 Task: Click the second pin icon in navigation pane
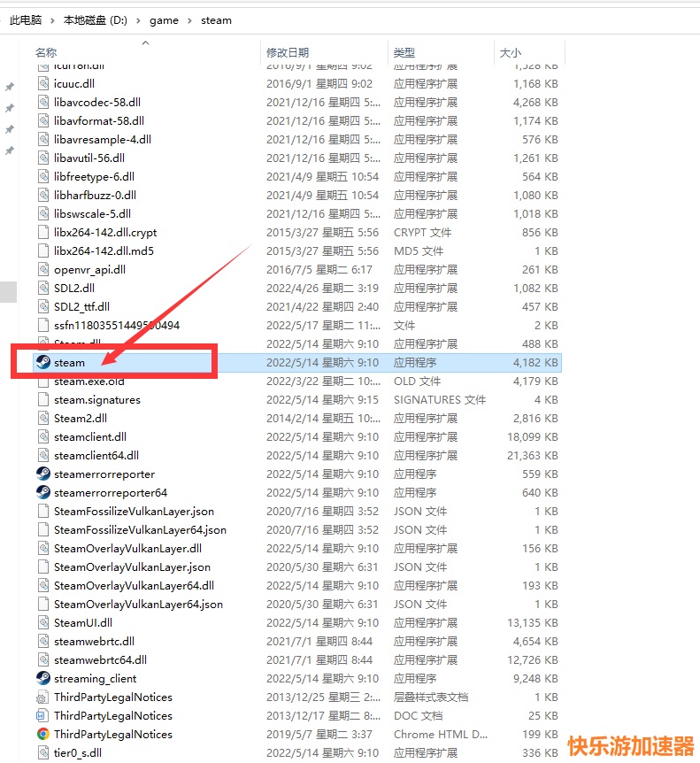click(x=9, y=108)
